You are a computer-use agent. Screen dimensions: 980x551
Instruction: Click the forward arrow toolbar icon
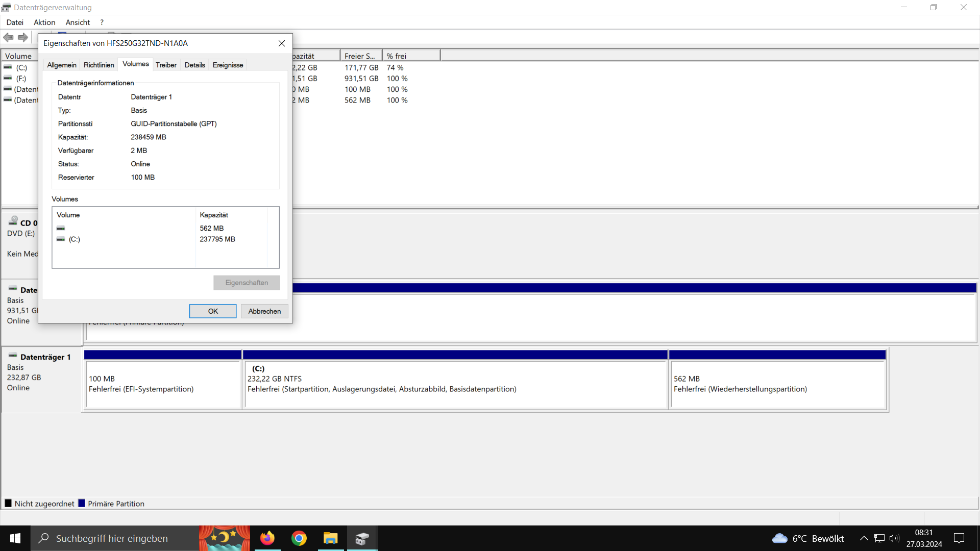23,37
